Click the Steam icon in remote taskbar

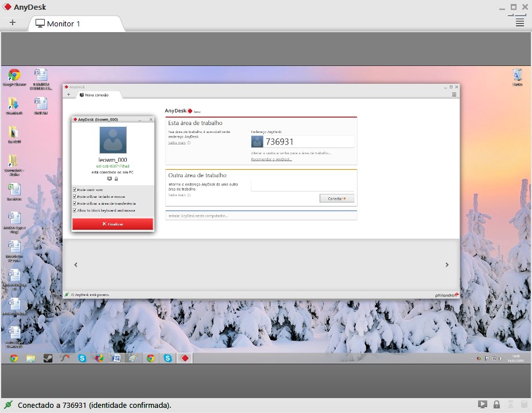[x=48, y=359]
